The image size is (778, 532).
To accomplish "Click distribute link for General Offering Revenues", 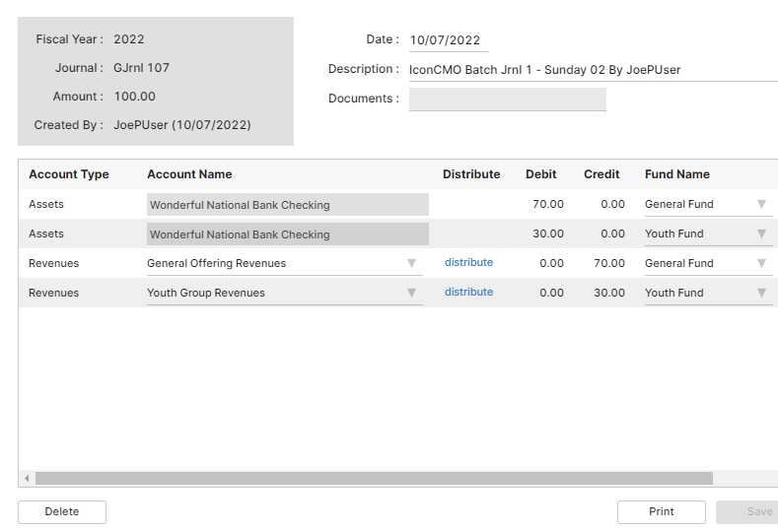I will pos(468,262).
